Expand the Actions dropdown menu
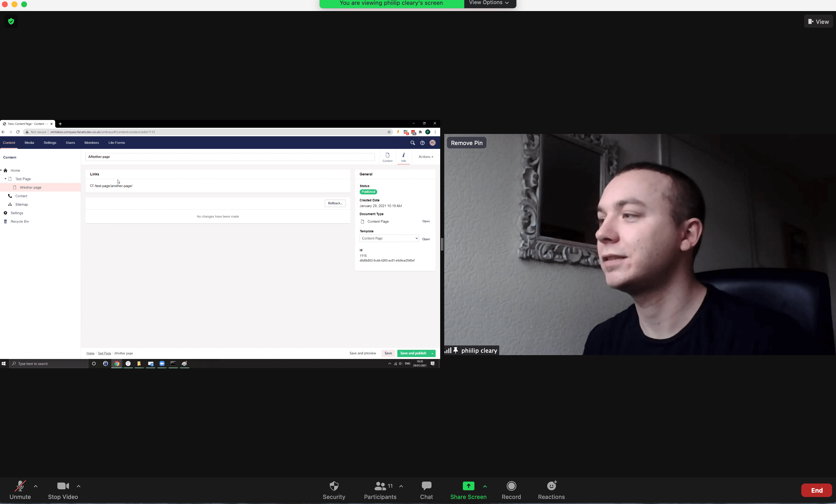This screenshot has height=504, width=836. point(425,157)
